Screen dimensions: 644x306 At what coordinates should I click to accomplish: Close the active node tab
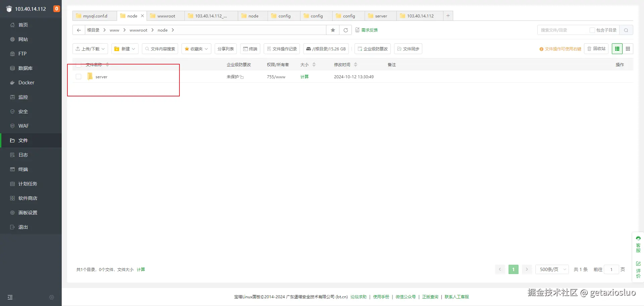click(x=142, y=16)
